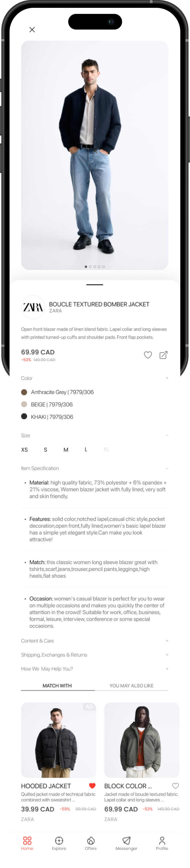The image size is (190, 868).
Task: Close the product view with X icon
Action: point(32,30)
